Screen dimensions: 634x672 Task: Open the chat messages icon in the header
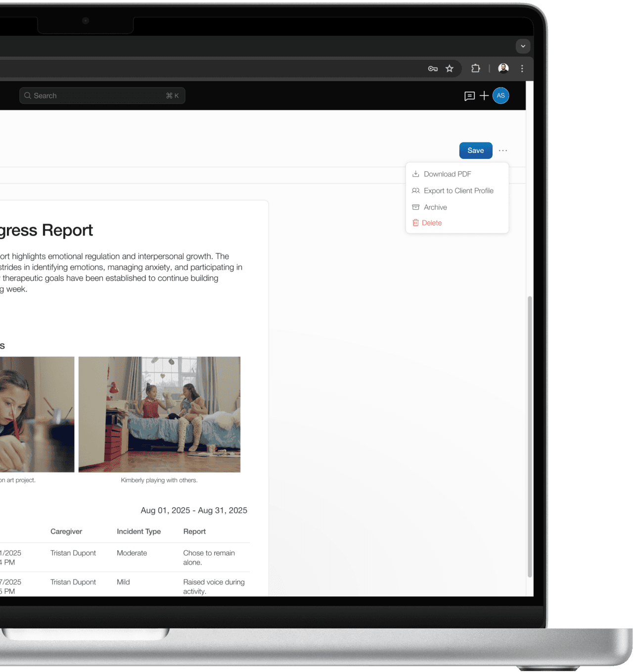(x=469, y=96)
